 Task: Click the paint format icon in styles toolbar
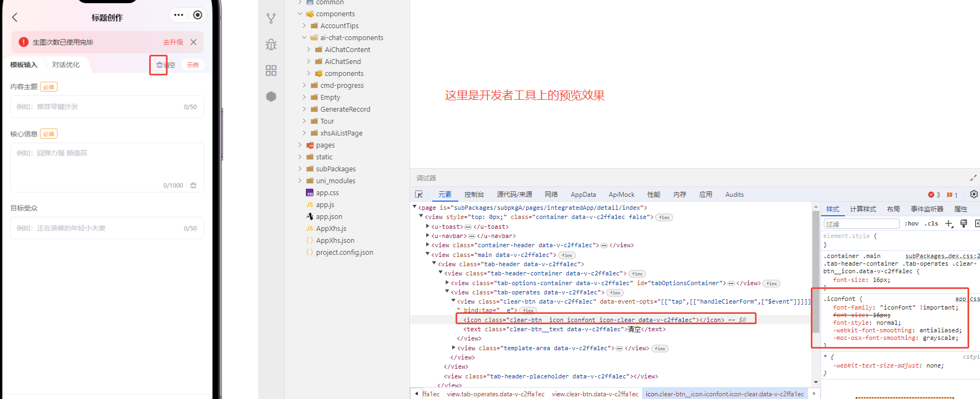coord(964,224)
